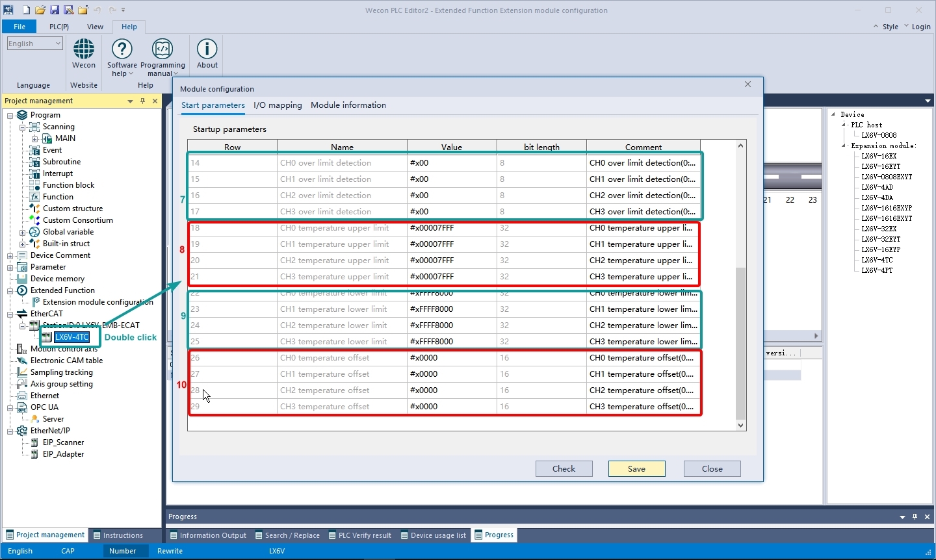Screen dimensions: 936x560
Task: Click the Save As icon with pencil
Action: [x=68, y=10]
